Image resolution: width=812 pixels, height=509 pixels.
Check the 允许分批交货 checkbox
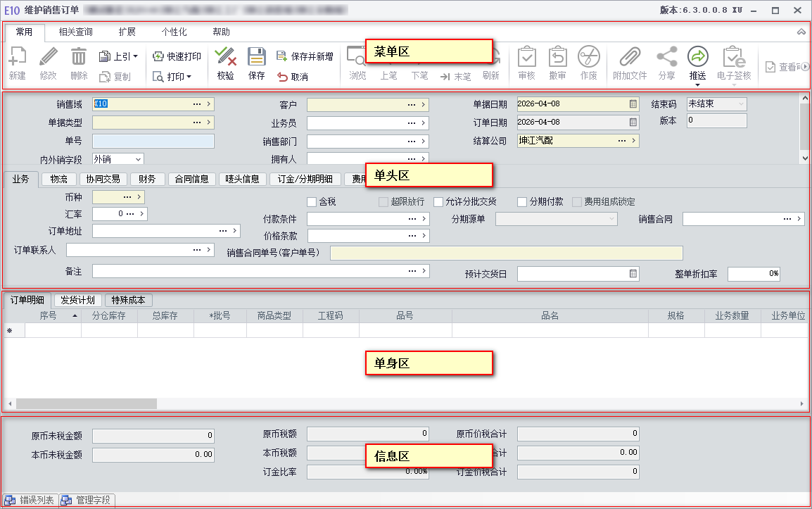438,202
